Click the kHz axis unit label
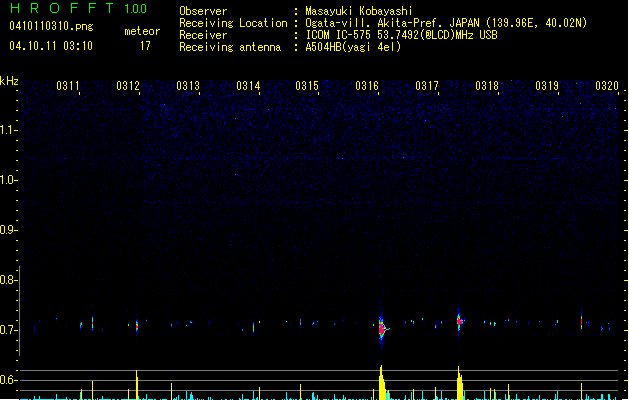629x400 pixels. (9, 81)
